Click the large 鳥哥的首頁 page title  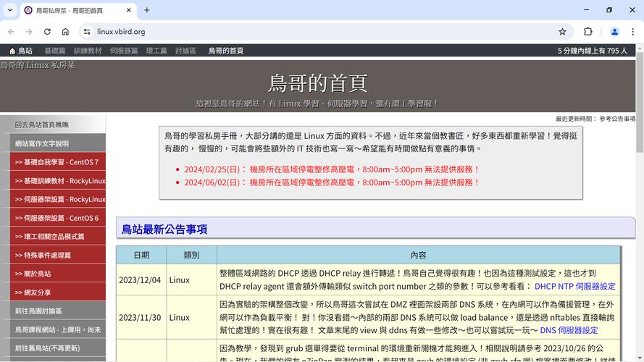pos(317,83)
